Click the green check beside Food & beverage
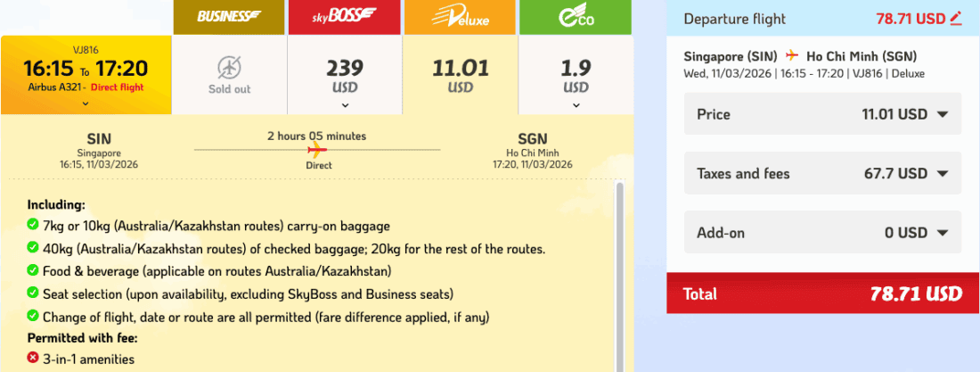The width and height of the screenshot is (980, 372). [x=33, y=270]
